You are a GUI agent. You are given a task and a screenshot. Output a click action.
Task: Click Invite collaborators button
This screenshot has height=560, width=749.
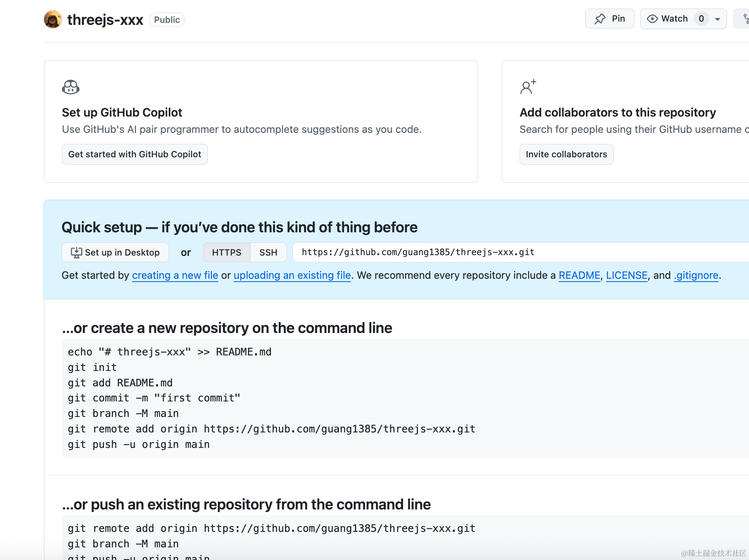click(x=566, y=154)
